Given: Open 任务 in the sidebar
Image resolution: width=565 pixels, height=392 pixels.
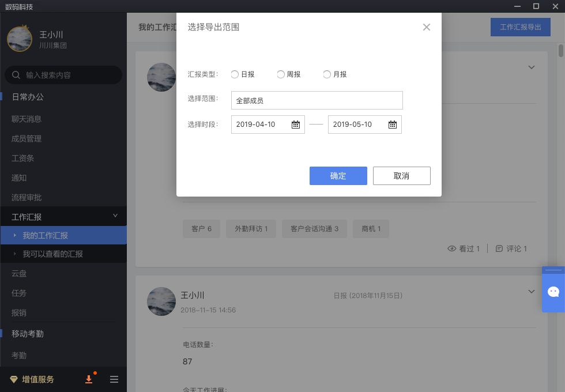Looking at the screenshot, I should (x=18, y=293).
